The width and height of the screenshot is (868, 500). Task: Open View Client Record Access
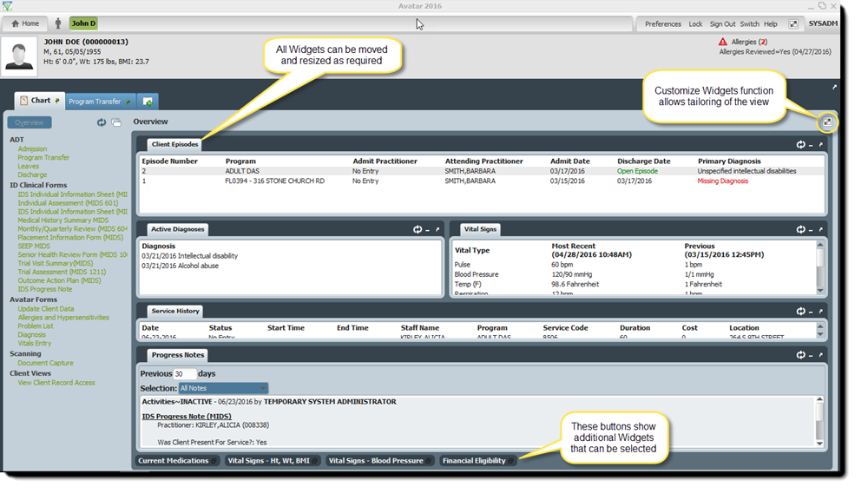(x=56, y=383)
